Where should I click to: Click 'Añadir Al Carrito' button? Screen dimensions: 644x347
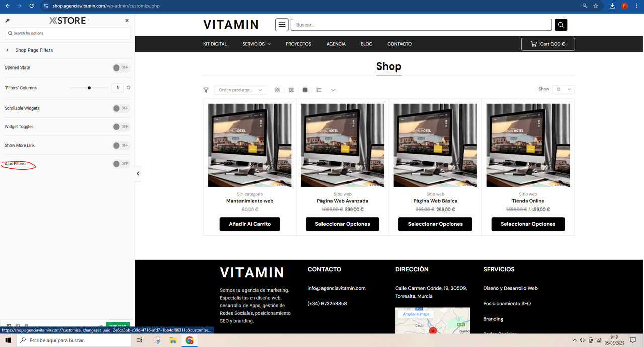click(250, 224)
